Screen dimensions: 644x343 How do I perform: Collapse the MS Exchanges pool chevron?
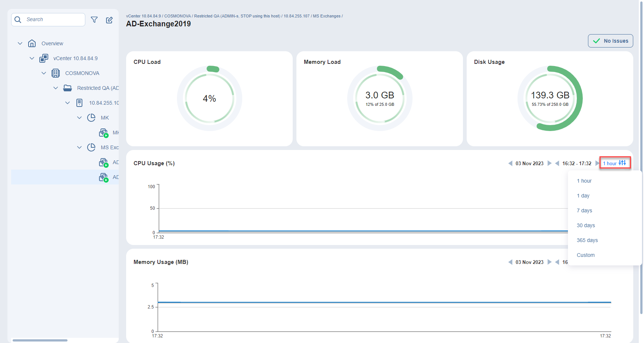(x=79, y=147)
